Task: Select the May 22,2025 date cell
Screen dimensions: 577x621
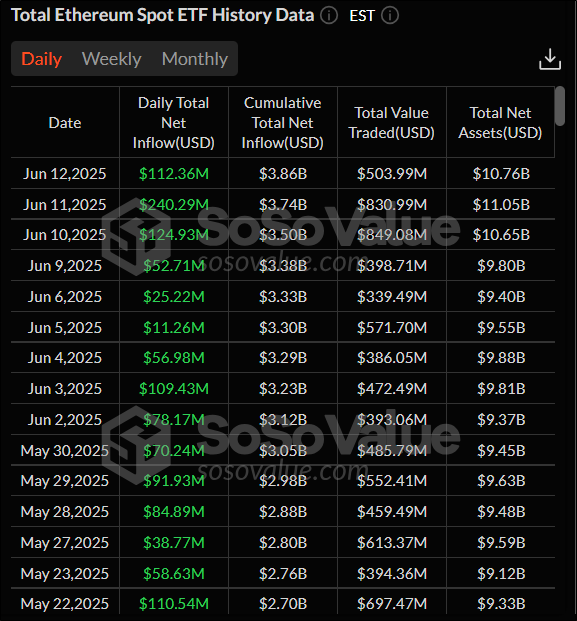Action: (x=65, y=604)
